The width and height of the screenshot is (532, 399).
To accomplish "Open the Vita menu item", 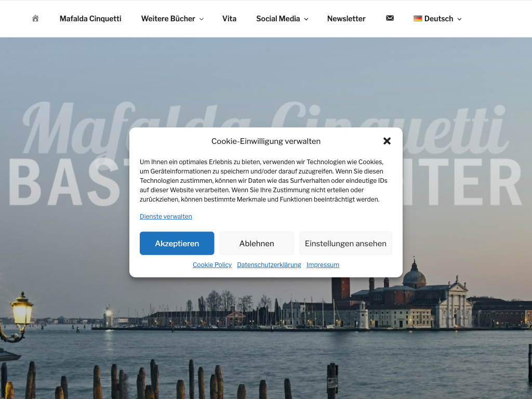I will click(x=229, y=19).
